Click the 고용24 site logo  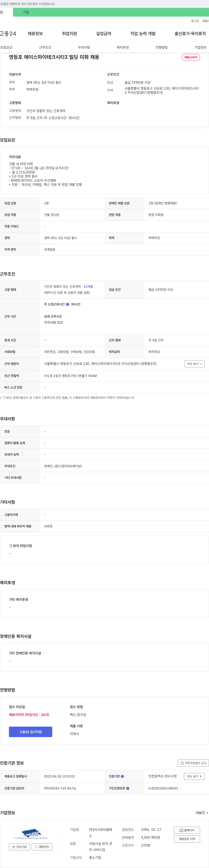8,34
